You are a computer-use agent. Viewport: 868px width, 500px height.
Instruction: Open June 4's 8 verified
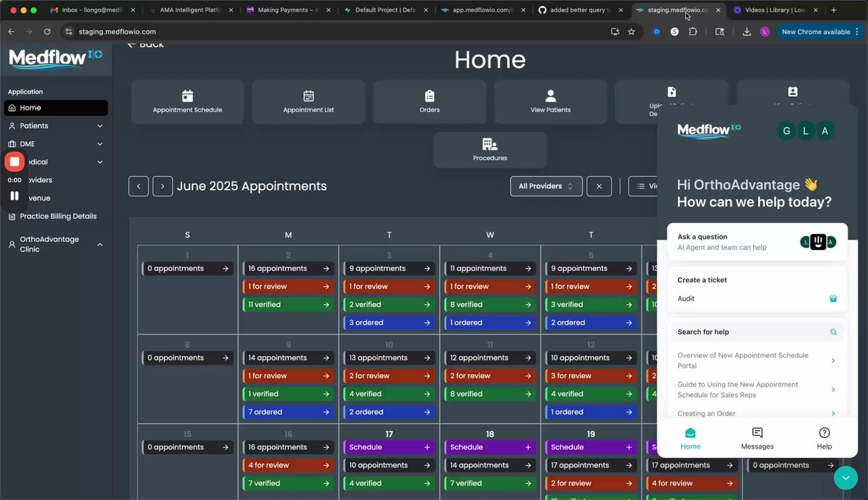[x=490, y=304]
